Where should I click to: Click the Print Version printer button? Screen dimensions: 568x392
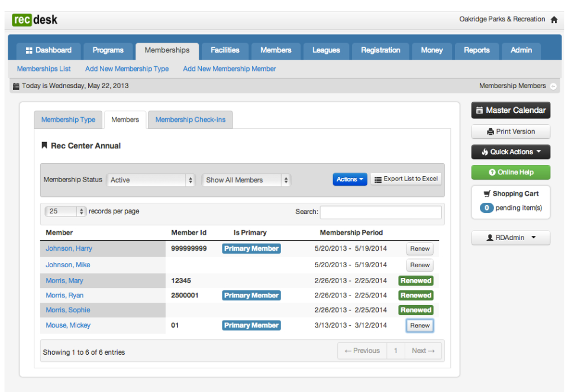pos(511,131)
